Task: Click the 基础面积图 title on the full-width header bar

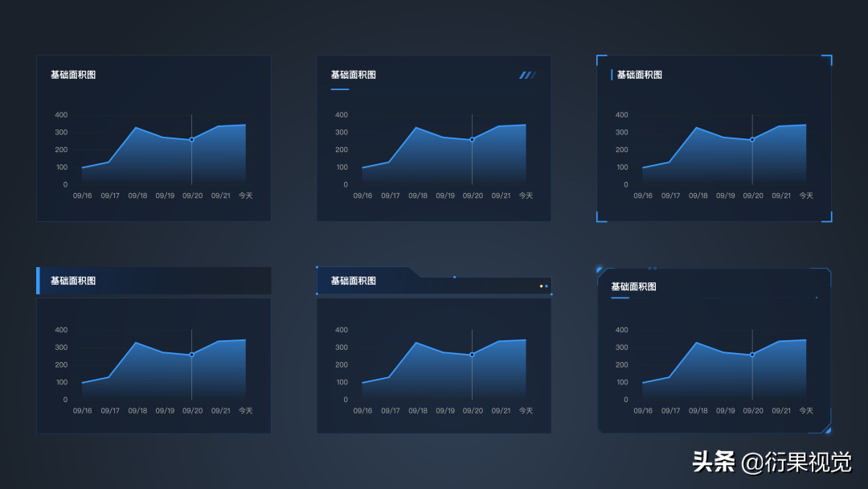Action: [x=73, y=281]
